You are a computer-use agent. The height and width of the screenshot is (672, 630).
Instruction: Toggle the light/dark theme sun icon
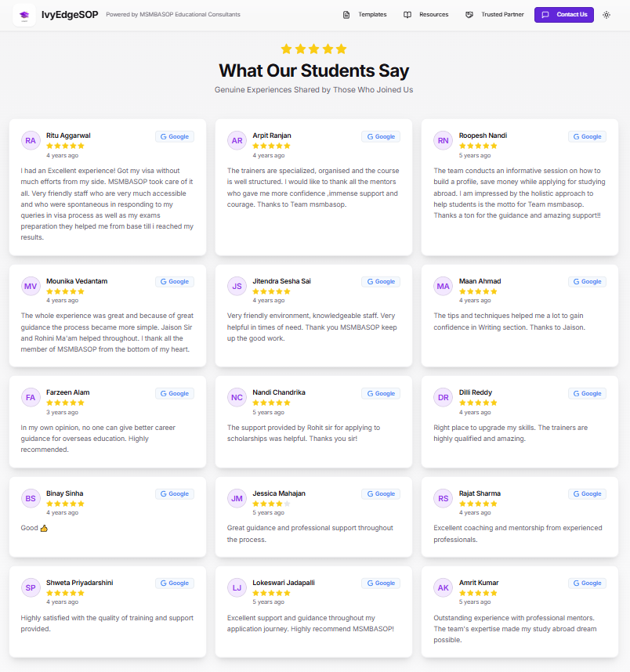coord(606,15)
